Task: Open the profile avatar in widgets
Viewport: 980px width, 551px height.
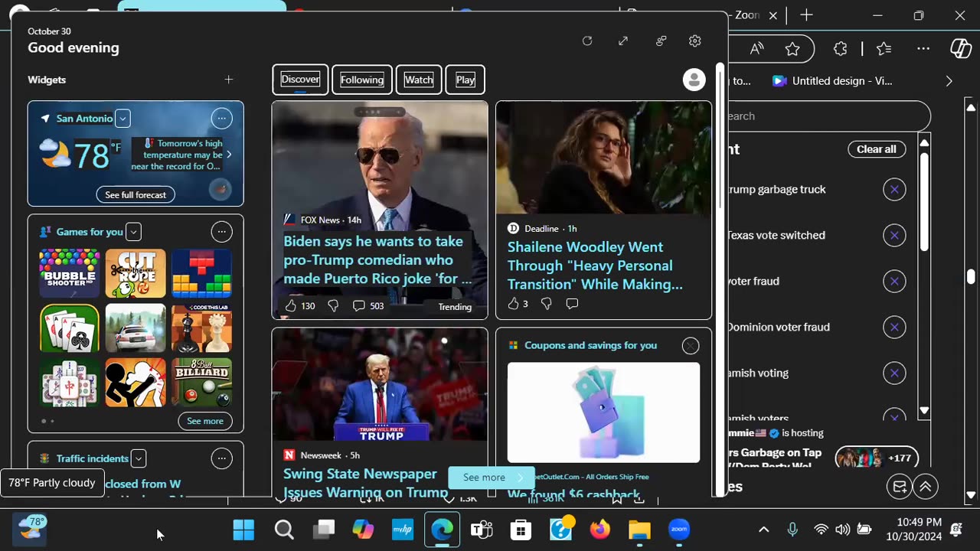Action: pos(694,80)
